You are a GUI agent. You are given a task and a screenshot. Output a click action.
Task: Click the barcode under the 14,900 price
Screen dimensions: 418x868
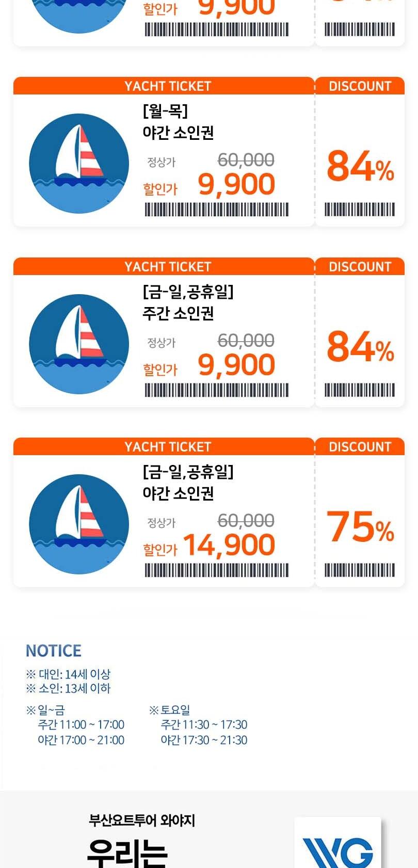[x=217, y=570]
